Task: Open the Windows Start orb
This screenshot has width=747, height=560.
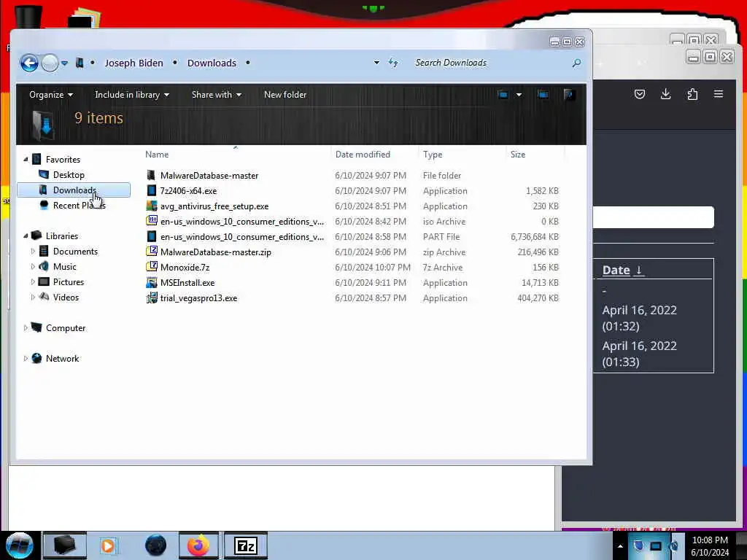Action: (20, 545)
